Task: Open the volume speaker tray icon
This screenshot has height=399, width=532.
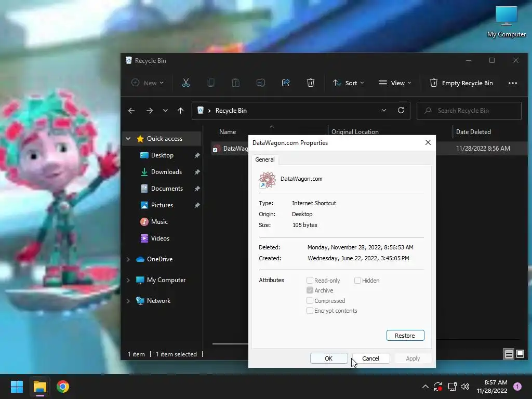Action: coord(465,387)
